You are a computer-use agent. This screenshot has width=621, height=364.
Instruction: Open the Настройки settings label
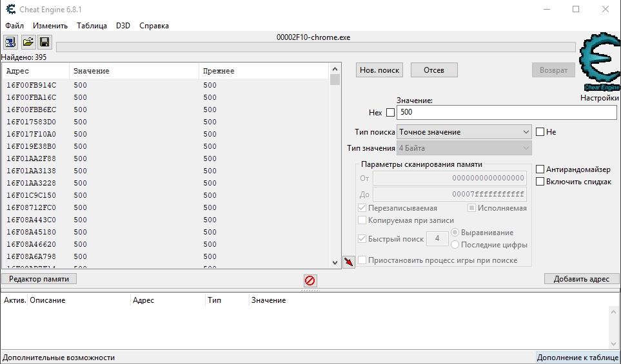coord(600,98)
